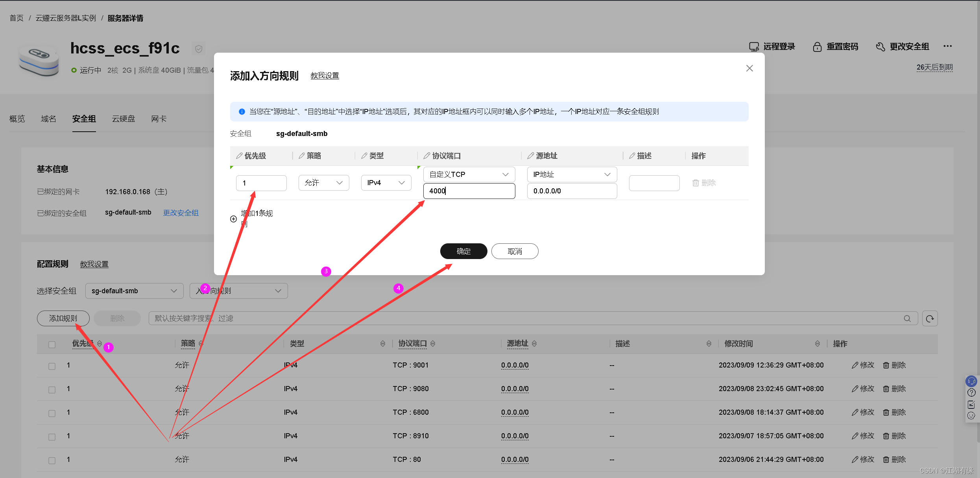Click the edit pencil beside 类型 header
Image resolution: width=980 pixels, height=478 pixels.
click(x=364, y=156)
